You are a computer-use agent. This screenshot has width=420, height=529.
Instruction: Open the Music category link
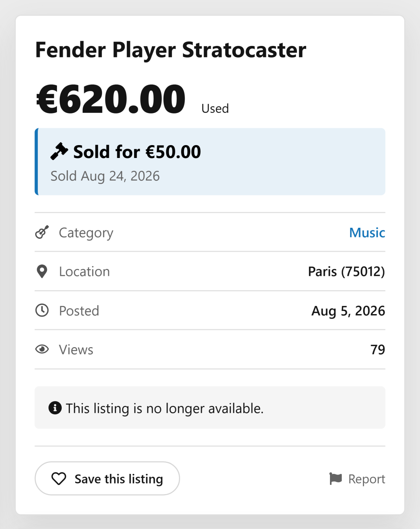pos(367,233)
